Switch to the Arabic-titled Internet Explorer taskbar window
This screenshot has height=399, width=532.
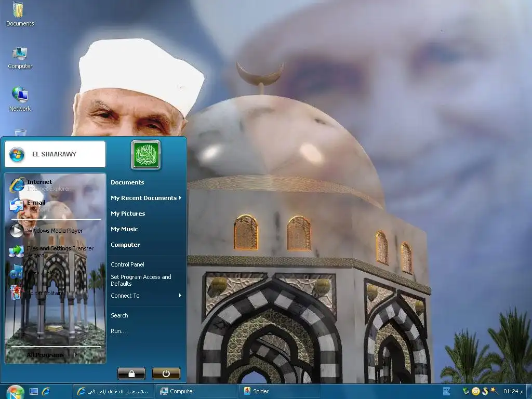tap(113, 391)
